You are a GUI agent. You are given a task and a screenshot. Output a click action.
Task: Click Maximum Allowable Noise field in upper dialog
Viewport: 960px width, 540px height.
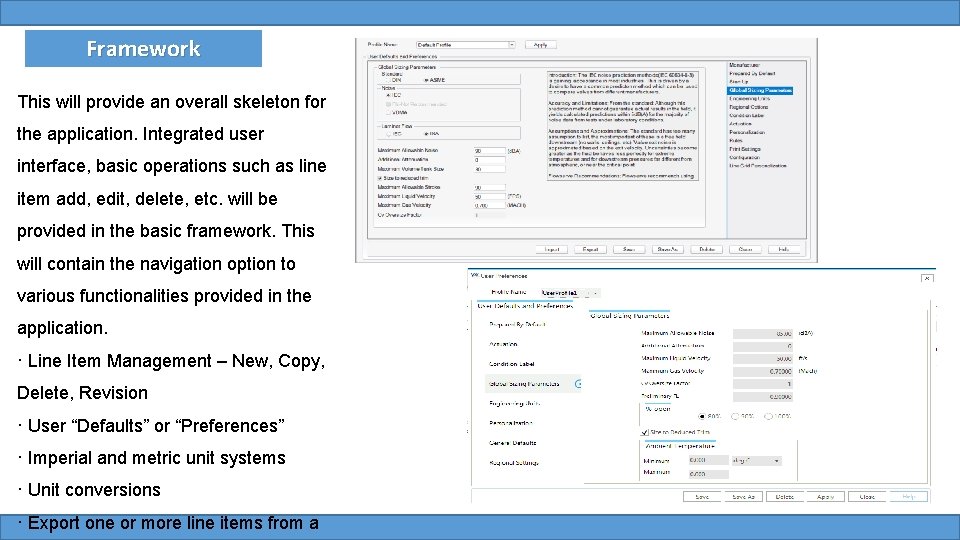coord(490,151)
